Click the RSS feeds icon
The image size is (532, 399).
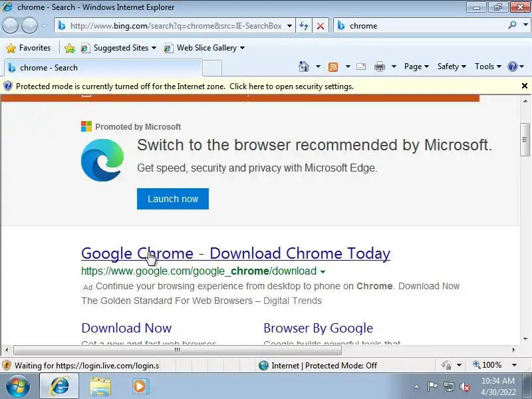tap(333, 66)
